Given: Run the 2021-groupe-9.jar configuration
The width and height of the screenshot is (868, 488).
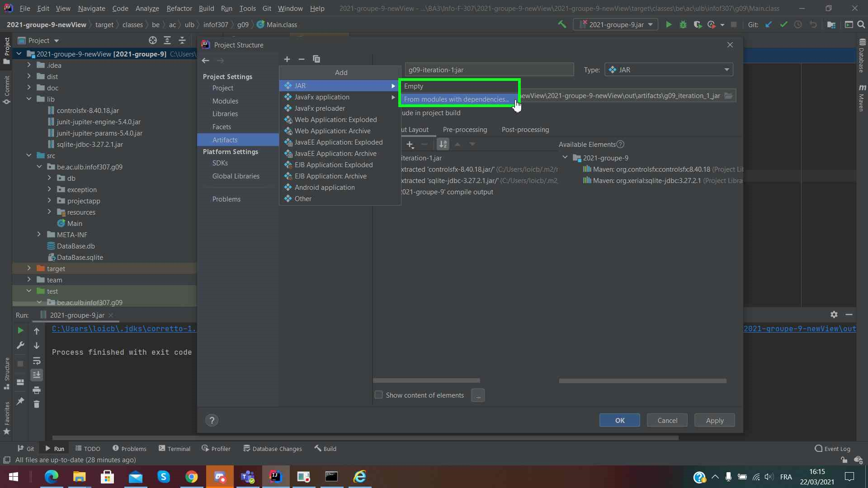Looking at the screenshot, I should pyautogui.click(x=668, y=25).
